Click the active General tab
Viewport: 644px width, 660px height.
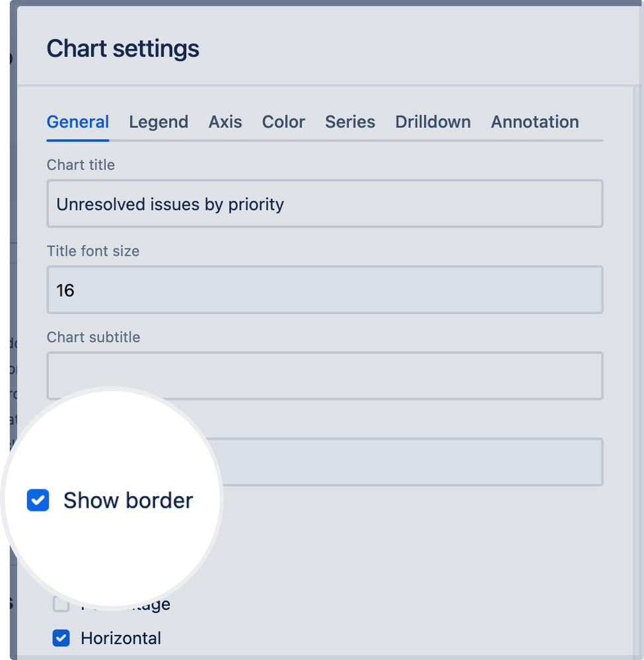pos(77,122)
